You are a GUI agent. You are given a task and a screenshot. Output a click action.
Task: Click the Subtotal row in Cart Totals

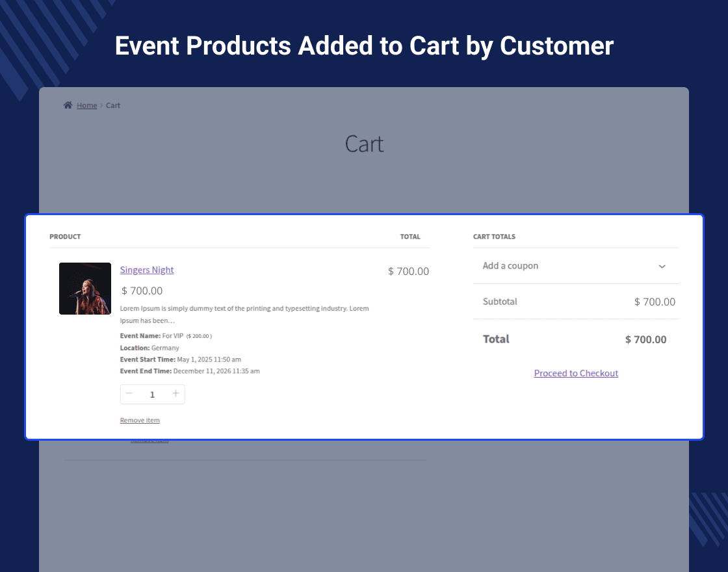point(500,302)
